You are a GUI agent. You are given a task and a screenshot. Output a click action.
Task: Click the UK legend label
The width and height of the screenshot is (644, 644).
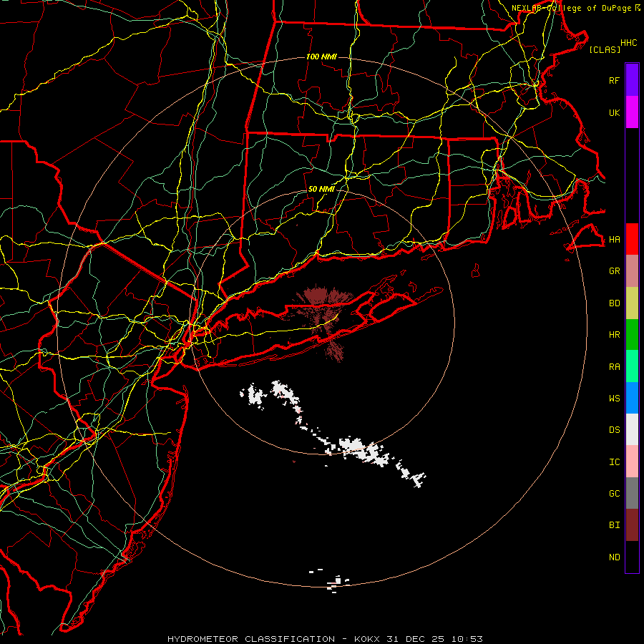[x=615, y=112]
